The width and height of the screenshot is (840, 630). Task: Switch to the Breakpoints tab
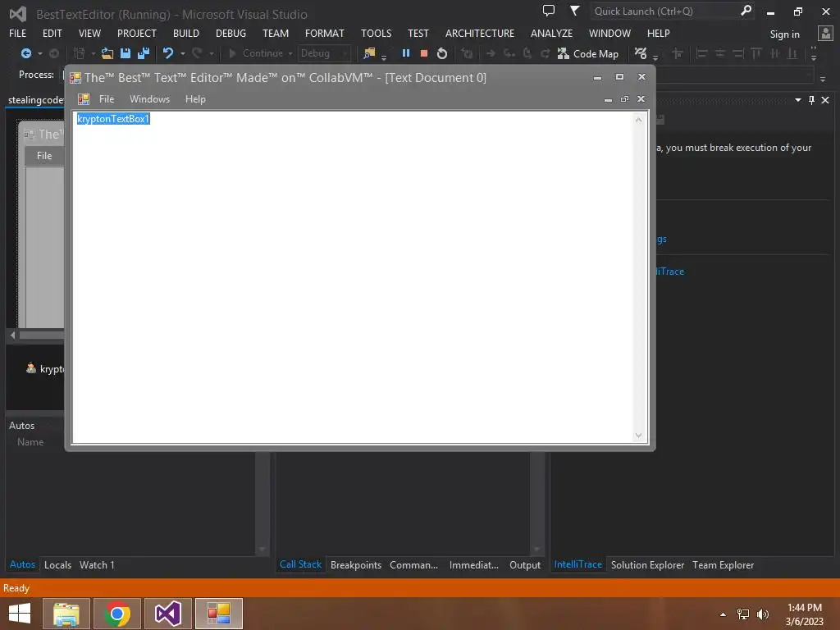pyautogui.click(x=356, y=564)
